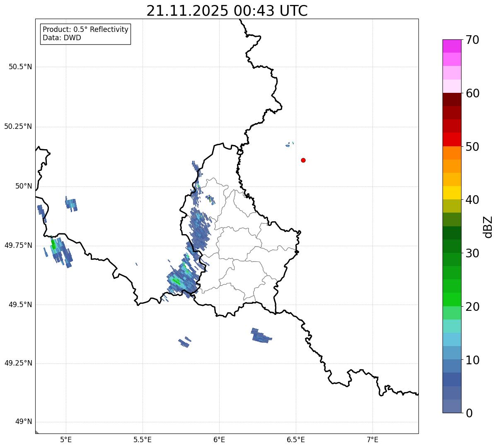The image size is (498, 448).
Task: Click the radar echo near 5°E 49.9°N
Action: tap(71, 203)
